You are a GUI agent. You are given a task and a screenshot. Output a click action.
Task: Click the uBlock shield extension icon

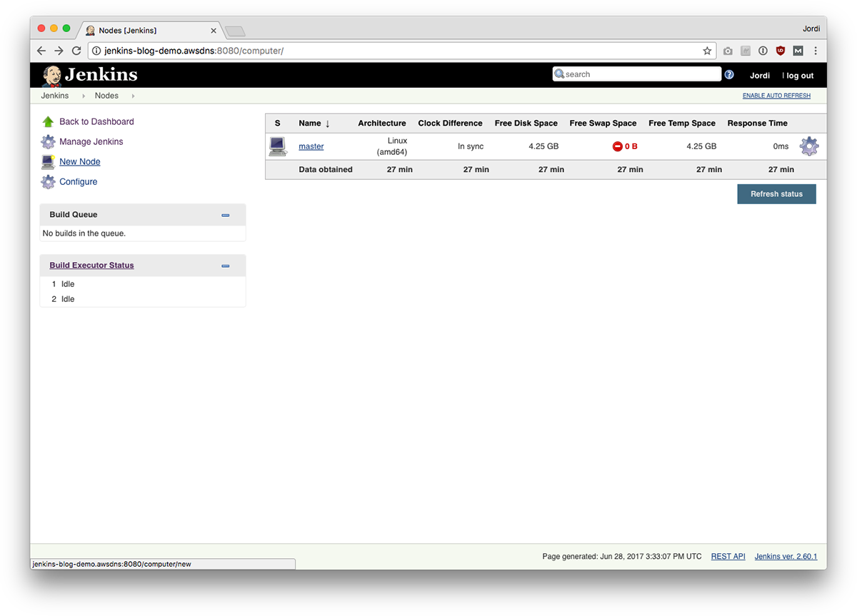[781, 51]
